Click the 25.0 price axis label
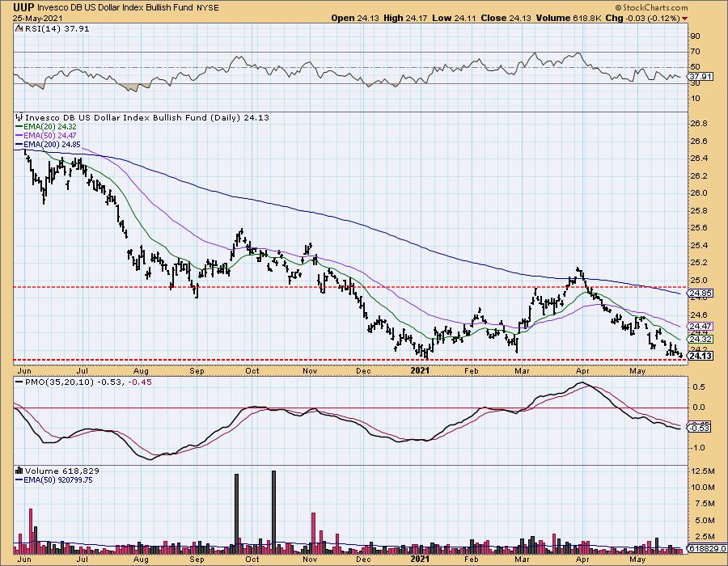Image resolution: width=728 pixels, height=566 pixels. (698, 281)
